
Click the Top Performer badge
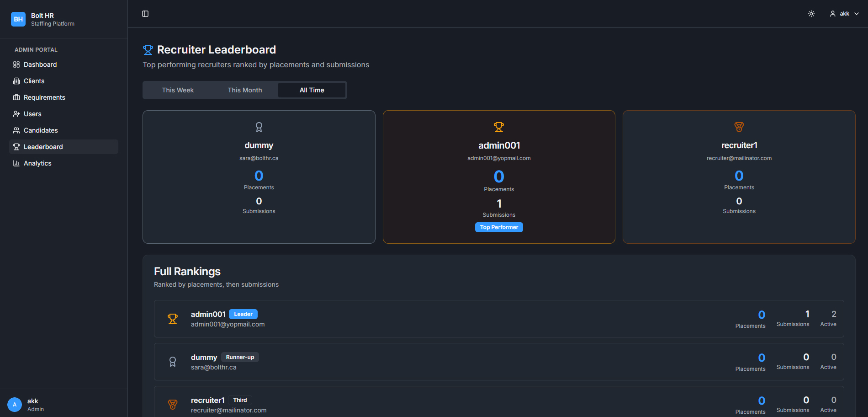pyautogui.click(x=499, y=227)
